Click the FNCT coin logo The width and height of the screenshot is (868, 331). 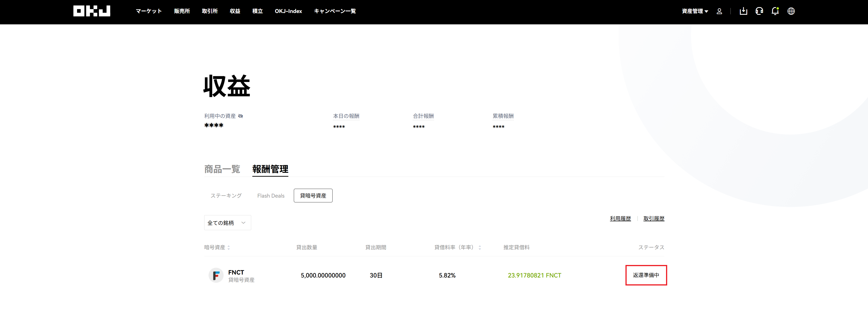click(x=216, y=275)
